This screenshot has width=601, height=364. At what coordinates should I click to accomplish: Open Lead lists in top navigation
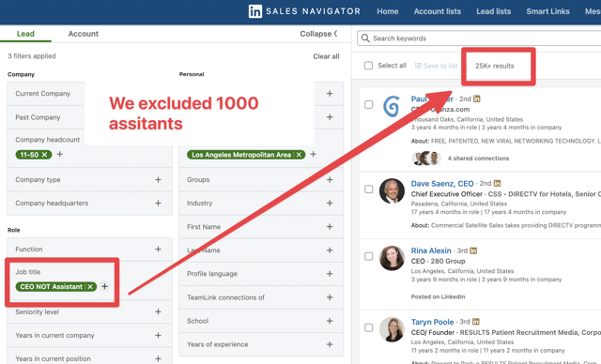click(493, 11)
